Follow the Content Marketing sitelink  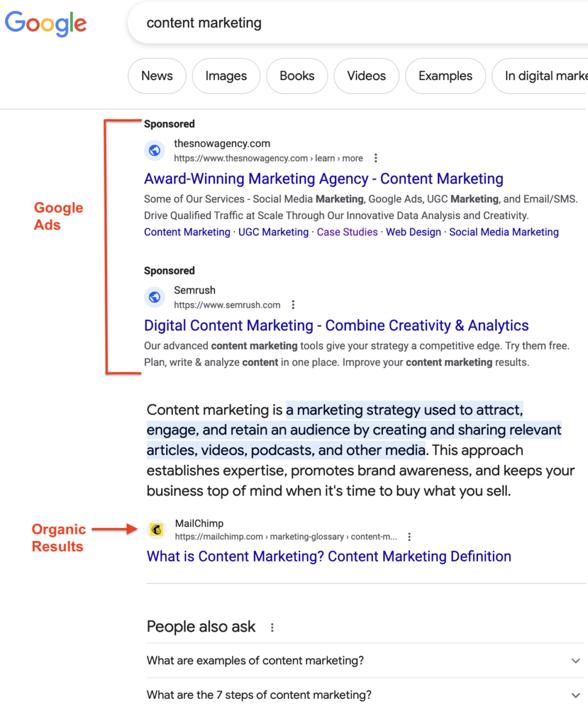(x=187, y=232)
